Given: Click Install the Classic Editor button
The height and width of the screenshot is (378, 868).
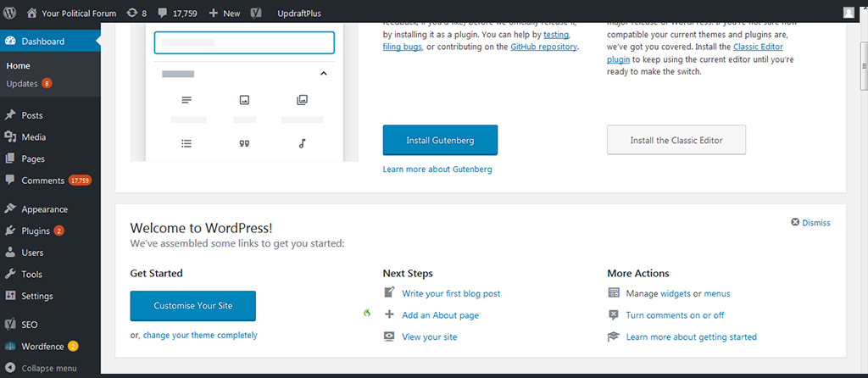Looking at the screenshot, I should click(x=676, y=140).
